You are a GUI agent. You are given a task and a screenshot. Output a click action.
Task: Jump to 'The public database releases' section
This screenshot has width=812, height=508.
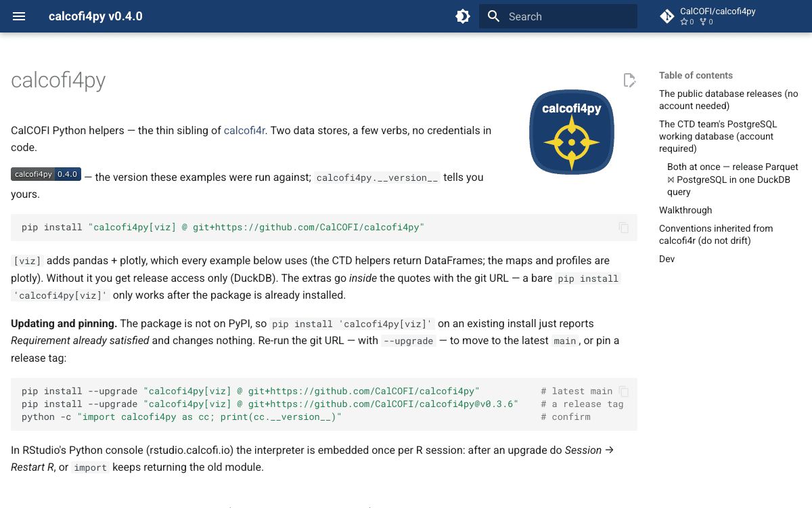click(x=729, y=100)
